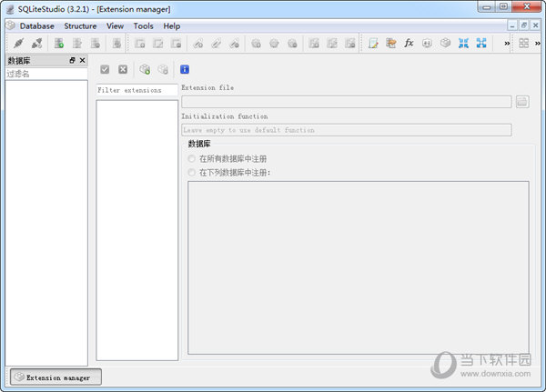The height and width of the screenshot is (392, 546).
Task: Click the Filter extensions input field
Action: [136, 90]
